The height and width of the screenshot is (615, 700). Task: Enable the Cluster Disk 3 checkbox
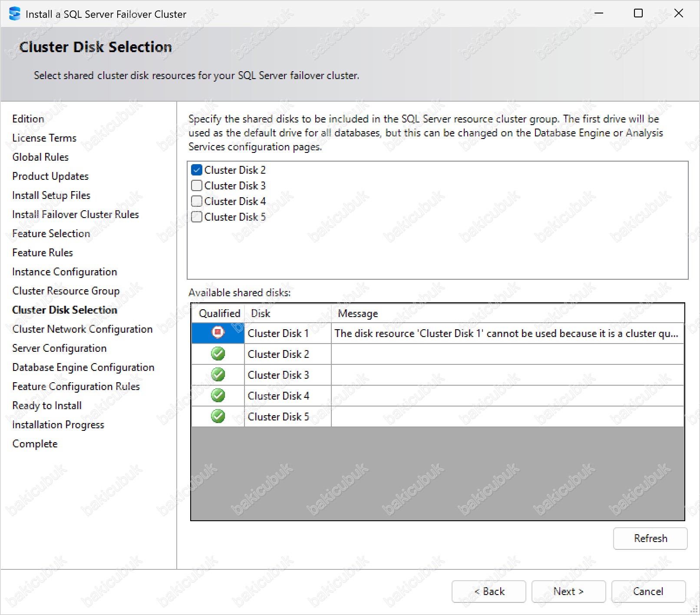(197, 185)
